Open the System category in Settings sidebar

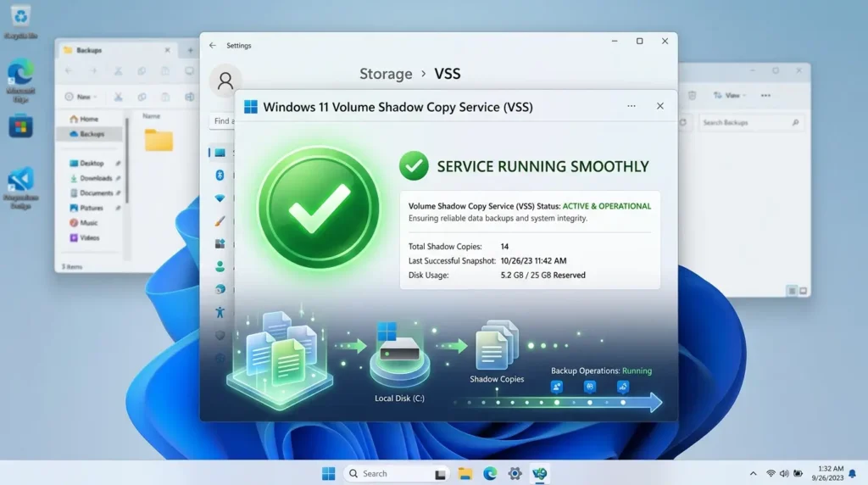220,153
